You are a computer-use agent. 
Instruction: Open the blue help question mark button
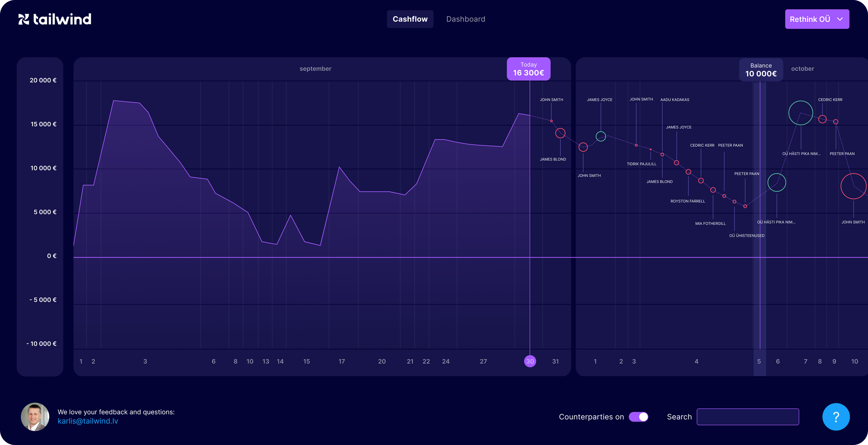pyautogui.click(x=836, y=417)
